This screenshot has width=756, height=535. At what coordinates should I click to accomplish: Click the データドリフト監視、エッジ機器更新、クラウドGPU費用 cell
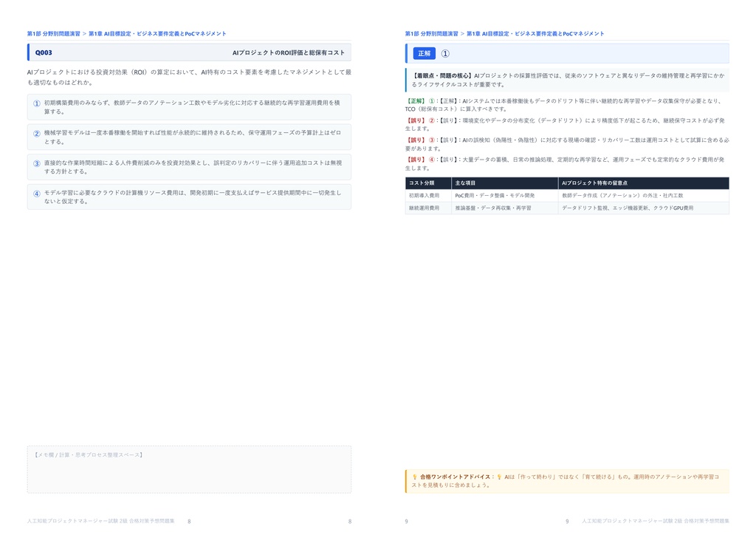[644, 208]
